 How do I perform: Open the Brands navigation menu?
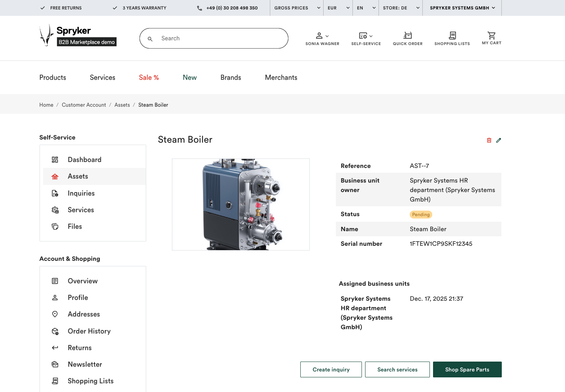point(231,77)
